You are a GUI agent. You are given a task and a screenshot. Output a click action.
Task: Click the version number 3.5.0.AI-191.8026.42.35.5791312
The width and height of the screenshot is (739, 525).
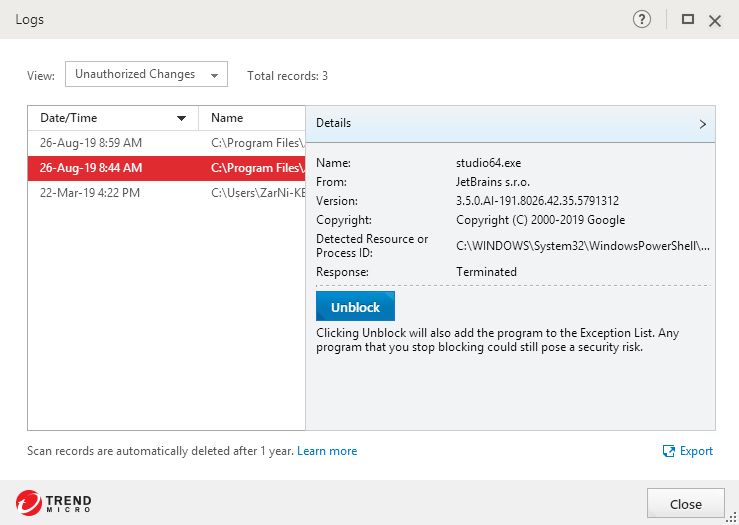(537, 201)
